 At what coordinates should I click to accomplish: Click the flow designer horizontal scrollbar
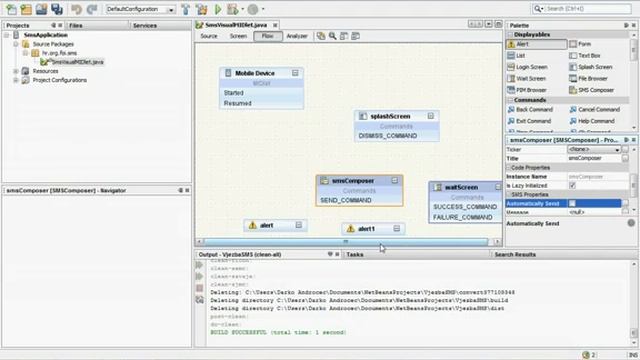pyautogui.click(x=346, y=242)
